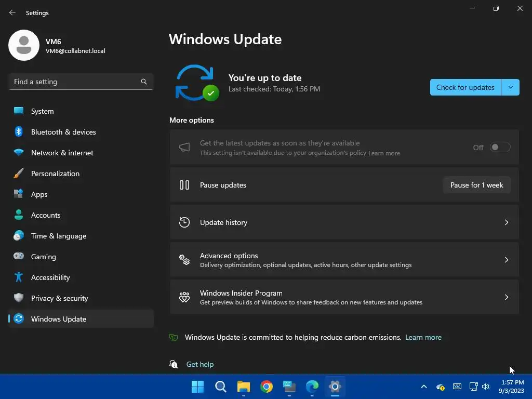532x399 pixels.
Task: Click the network display tray icon
Action: click(x=473, y=387)
